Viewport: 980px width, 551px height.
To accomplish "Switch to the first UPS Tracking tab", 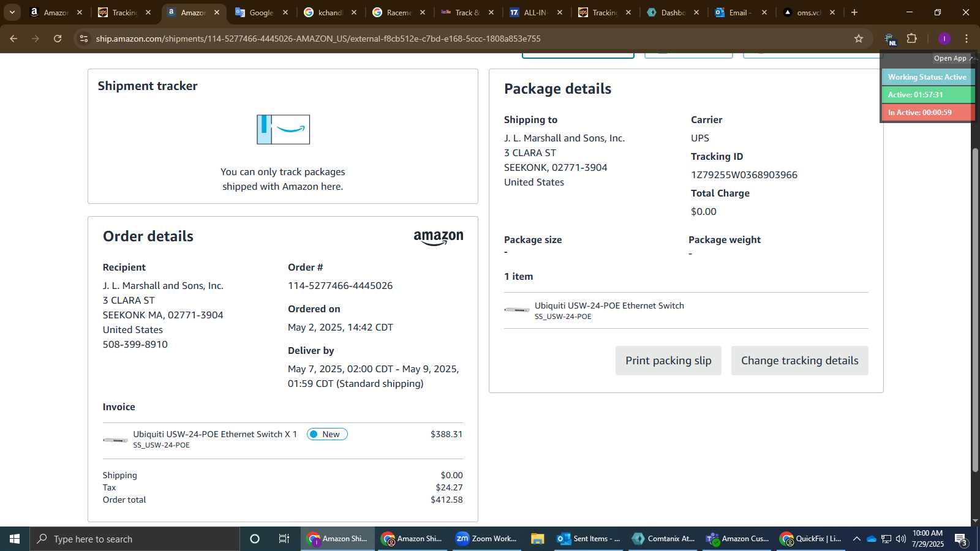I will point(124,12).
